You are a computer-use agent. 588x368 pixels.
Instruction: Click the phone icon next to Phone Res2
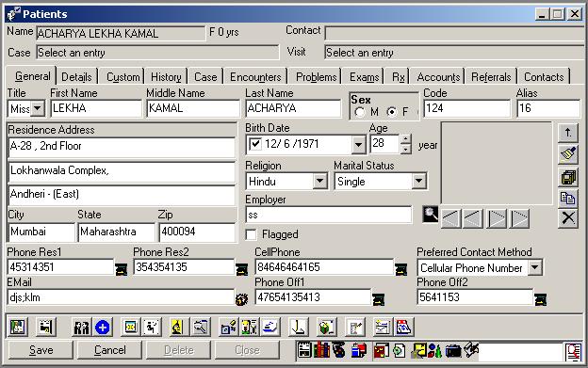click(x=241, y=269)
